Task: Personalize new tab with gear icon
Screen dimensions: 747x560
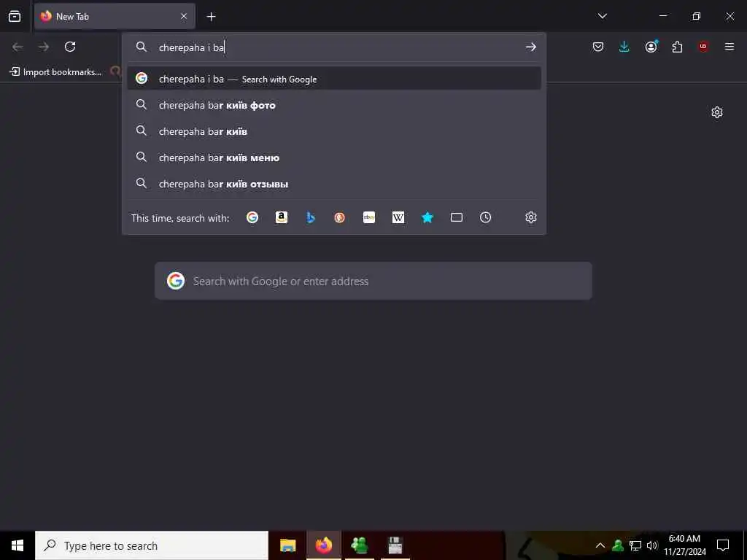Action: (x=717, y=112)
